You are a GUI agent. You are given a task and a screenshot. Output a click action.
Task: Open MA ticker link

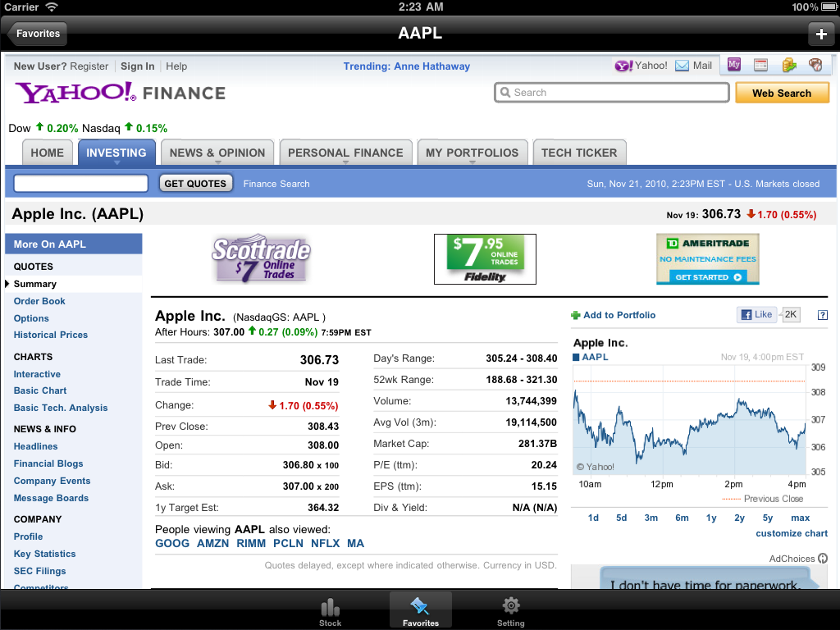tap(355, 543)
